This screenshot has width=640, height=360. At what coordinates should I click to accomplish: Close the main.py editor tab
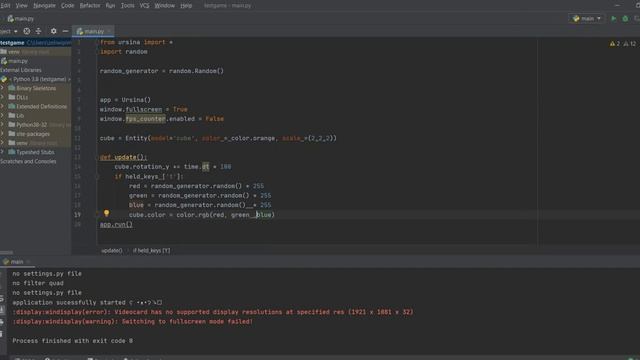pos(109,31)
